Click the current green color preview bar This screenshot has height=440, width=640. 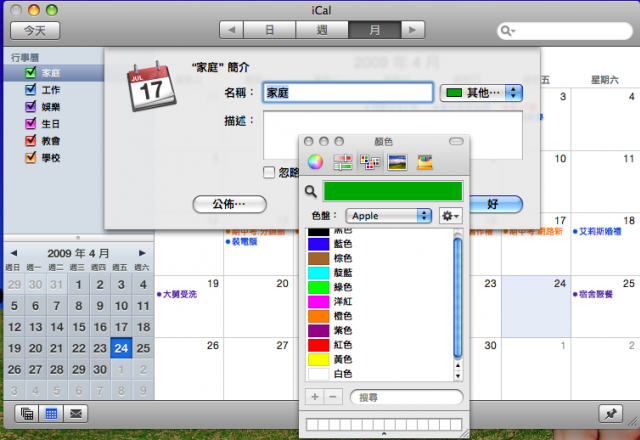coord(393,191)
